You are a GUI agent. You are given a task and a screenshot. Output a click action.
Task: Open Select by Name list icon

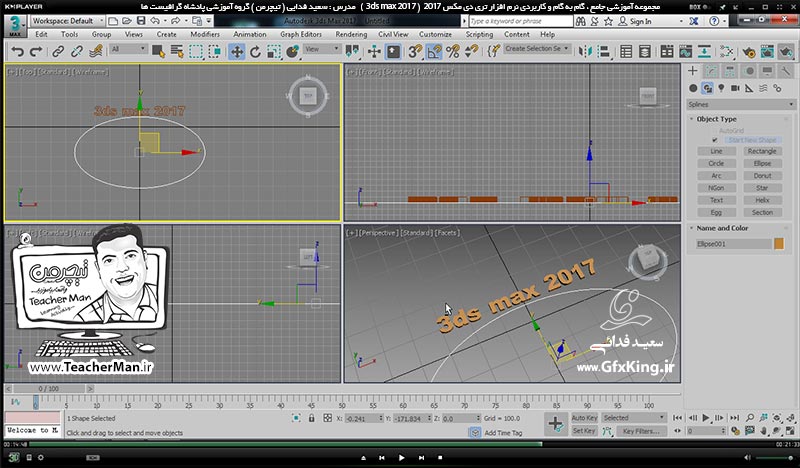[x=177, y=52]
